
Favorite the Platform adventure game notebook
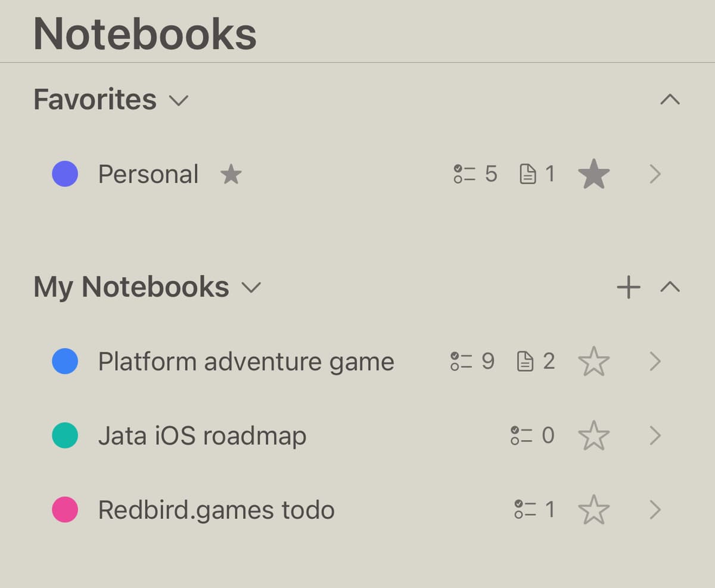593,361
